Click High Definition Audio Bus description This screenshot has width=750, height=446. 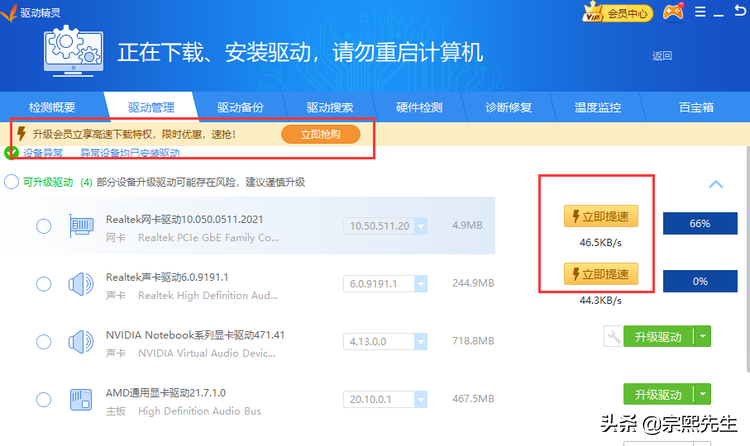tap(199, 411)
